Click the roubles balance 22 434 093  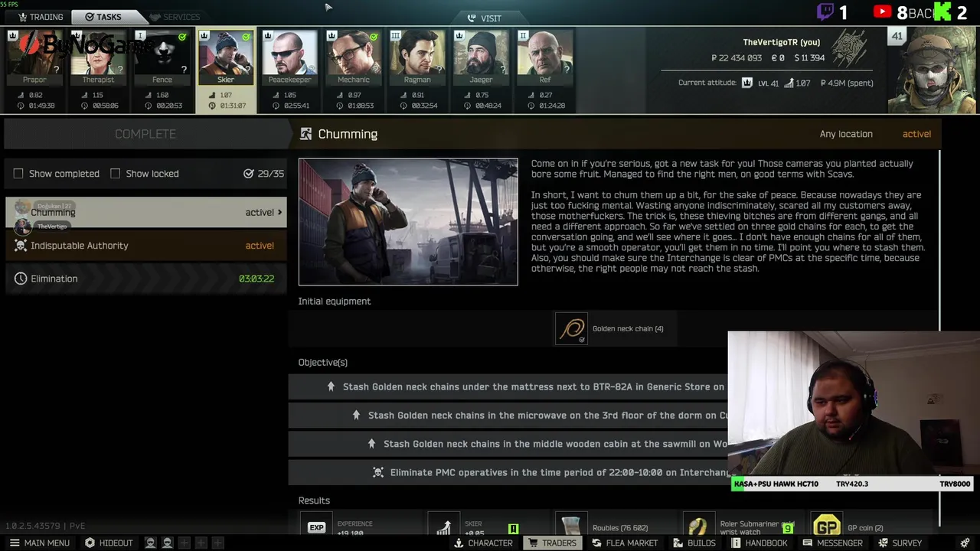(737, 58)
